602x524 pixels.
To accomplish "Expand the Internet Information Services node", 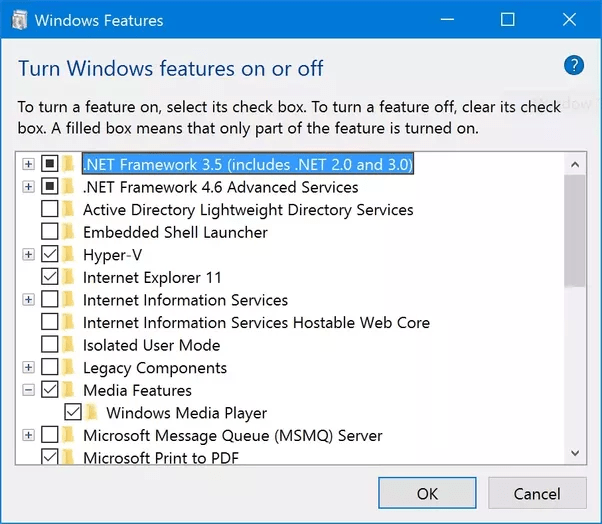I will [28, 300].
